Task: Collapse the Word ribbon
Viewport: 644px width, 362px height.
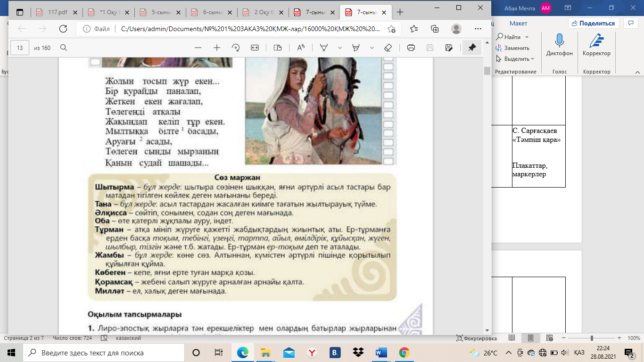Action: (637, 72)
